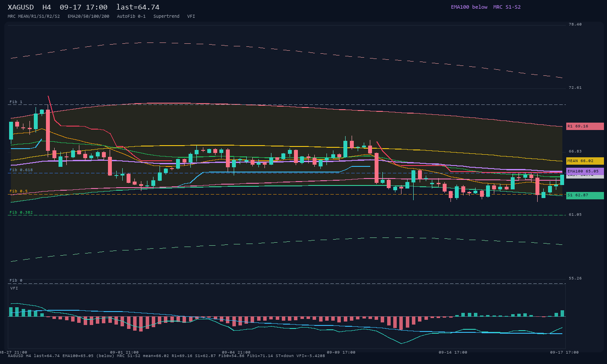Click the 09-04 21:00 time axis label

coord(236,352)
